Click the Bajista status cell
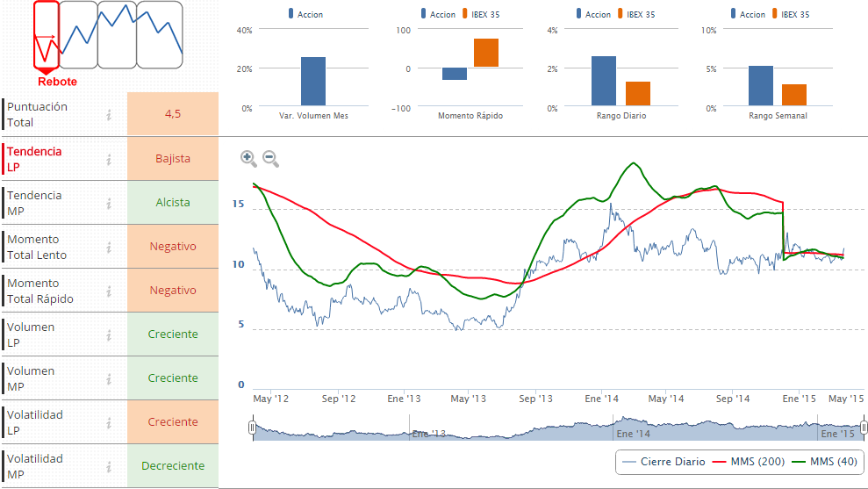Viewport: 868px width, 489px height. [173, 159]
